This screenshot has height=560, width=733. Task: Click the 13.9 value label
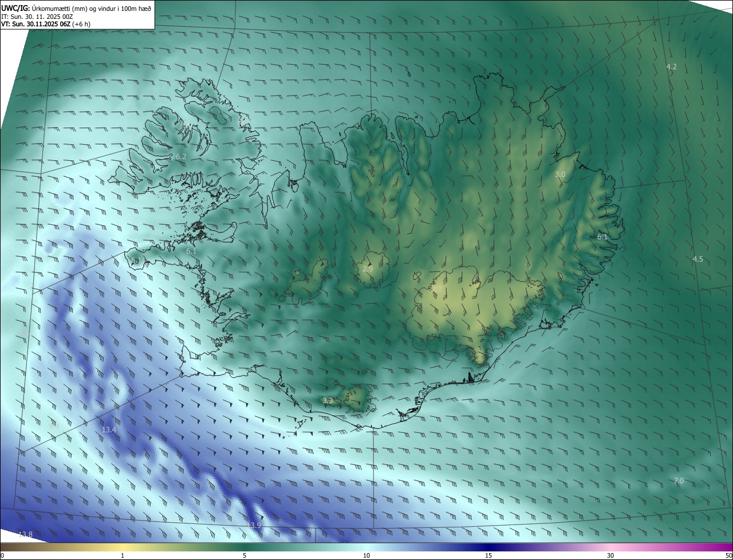(x=254, y=525)
